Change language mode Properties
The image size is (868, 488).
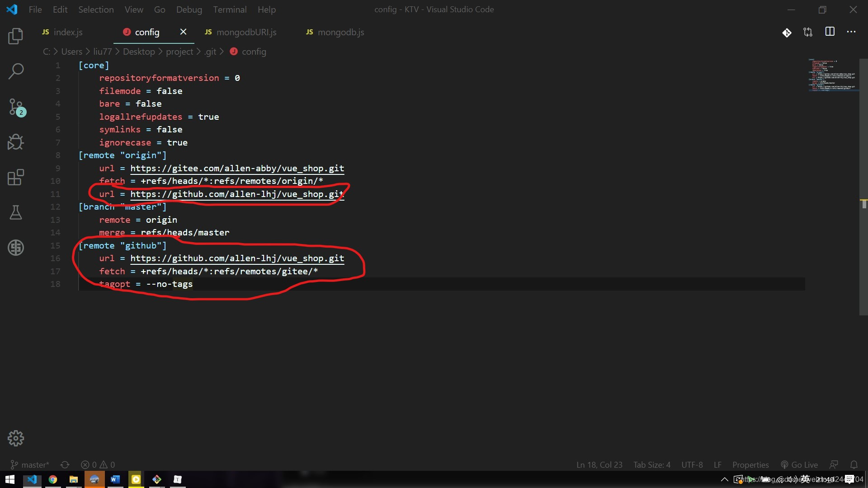(x=750, y=465)
